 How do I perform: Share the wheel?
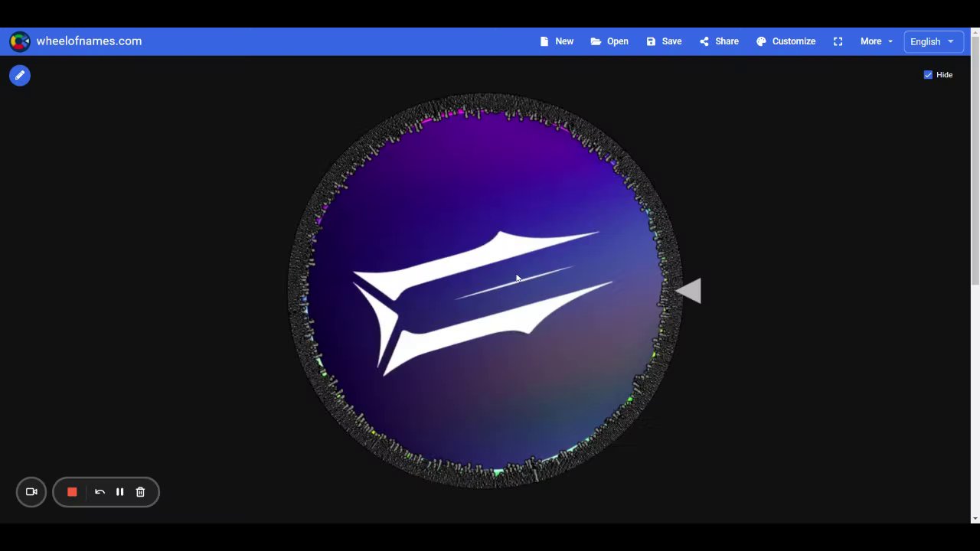pos(719,41)
